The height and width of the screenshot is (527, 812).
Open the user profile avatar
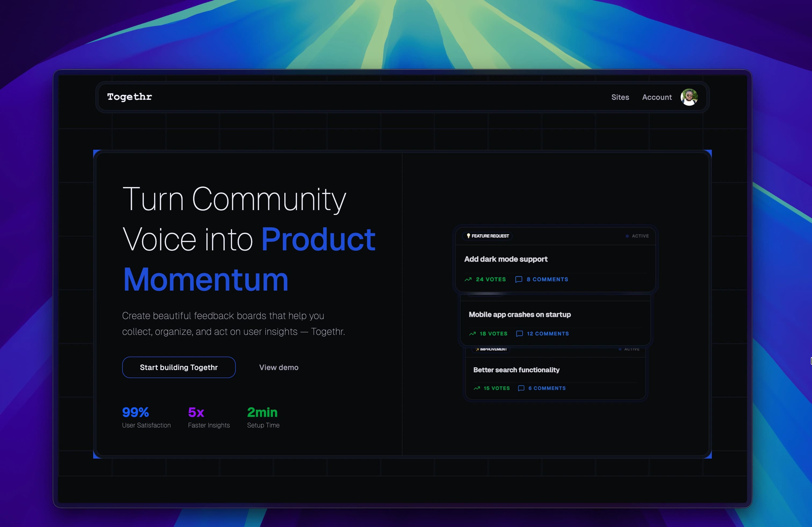(x=689, y=97)
